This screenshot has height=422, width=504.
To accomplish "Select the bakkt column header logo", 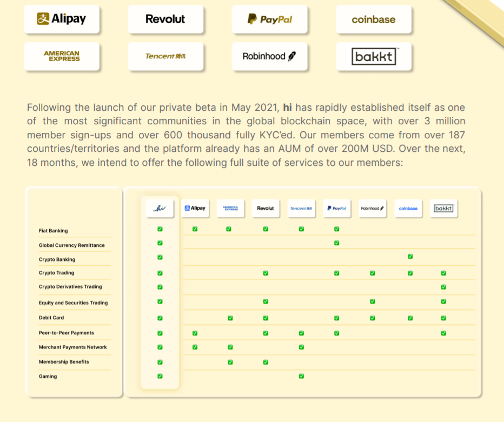I will click(443, 209).
